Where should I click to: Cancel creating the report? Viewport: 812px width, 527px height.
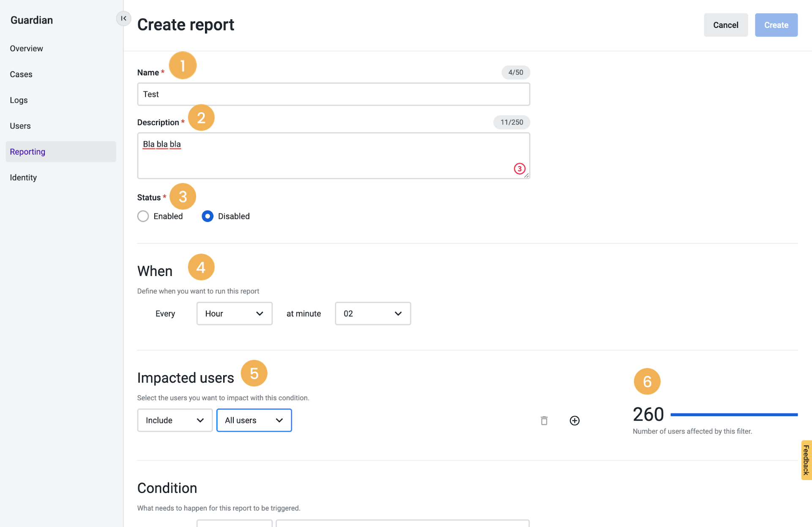coord(725,25)
